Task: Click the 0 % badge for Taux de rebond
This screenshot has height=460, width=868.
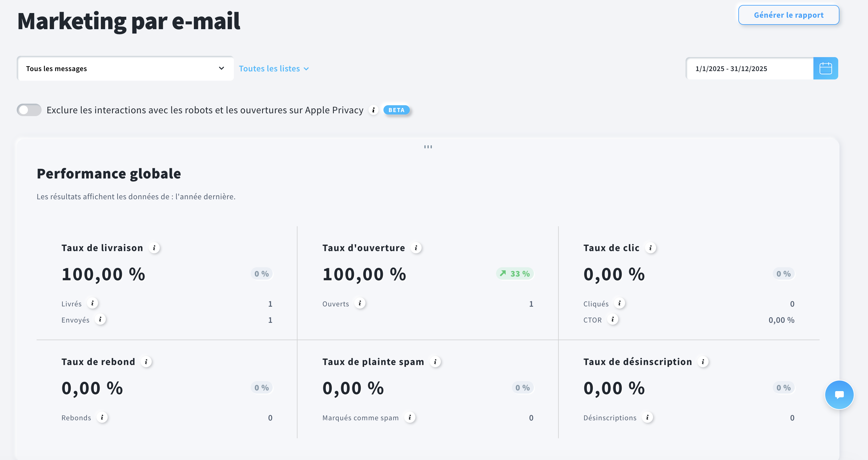Action: coord(262,388)
